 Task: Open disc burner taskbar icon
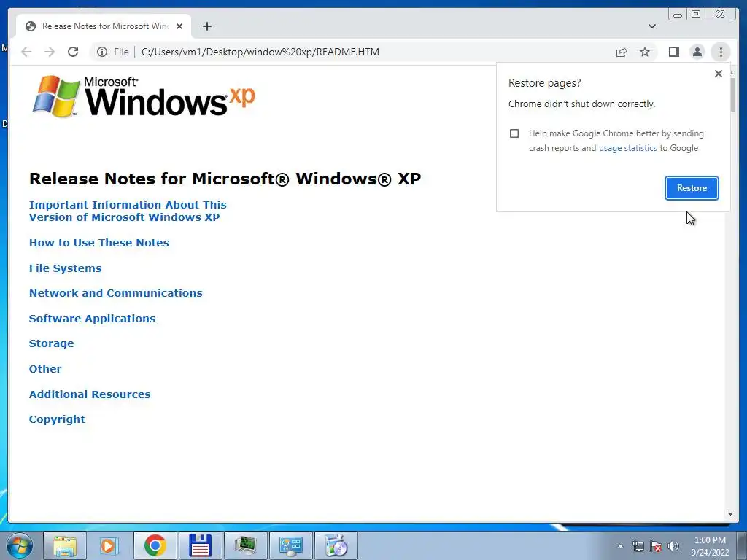click(x=336, y=545)
